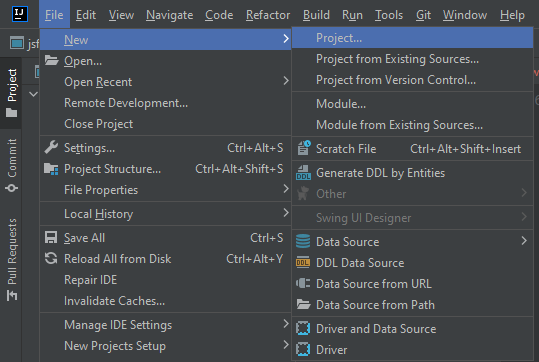Screen dimensions: 539x362
Task: Click the Open folder icon in File menu
Action: [51, 61]
